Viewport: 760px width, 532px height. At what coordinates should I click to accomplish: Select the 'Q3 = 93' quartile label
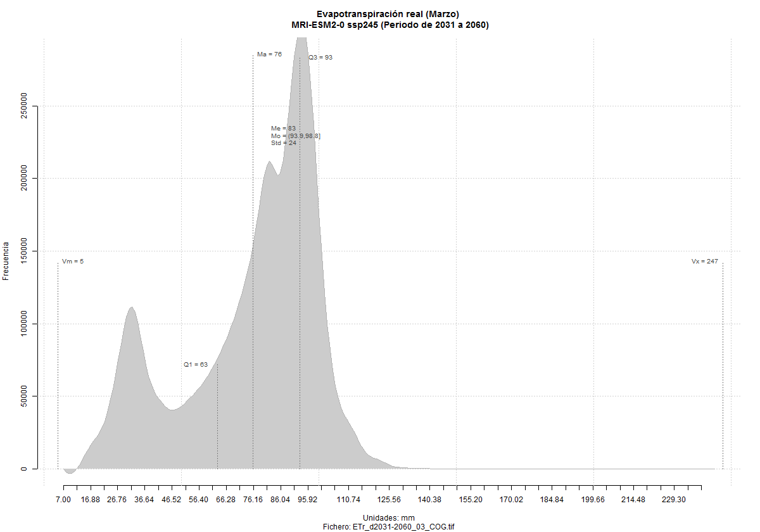pos(320,58)
